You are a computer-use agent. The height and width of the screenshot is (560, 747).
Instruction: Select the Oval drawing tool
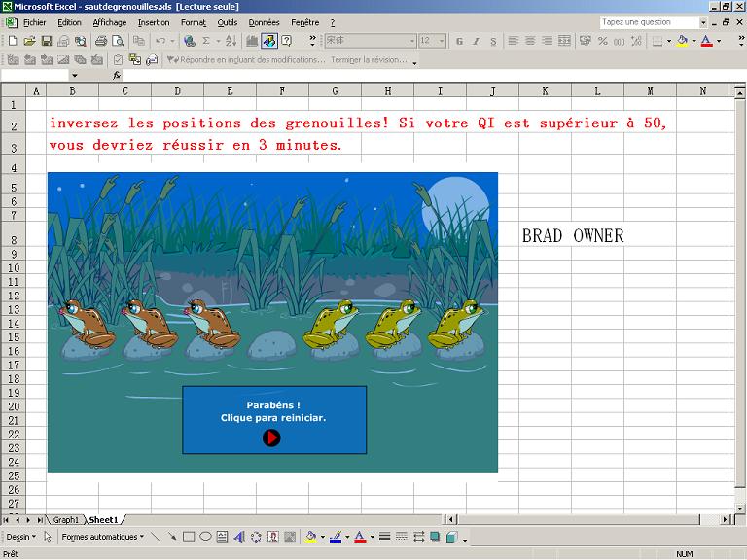pos(205,537)
